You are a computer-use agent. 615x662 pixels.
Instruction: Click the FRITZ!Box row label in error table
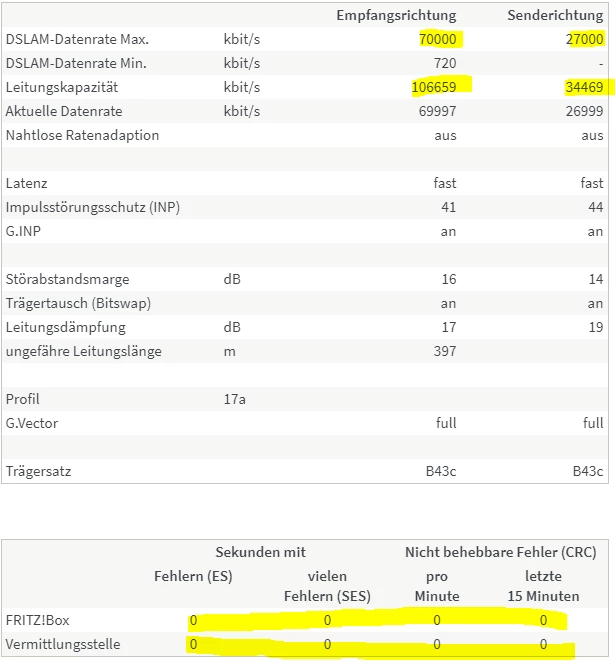pyautogui.click(x=38, y=621)
